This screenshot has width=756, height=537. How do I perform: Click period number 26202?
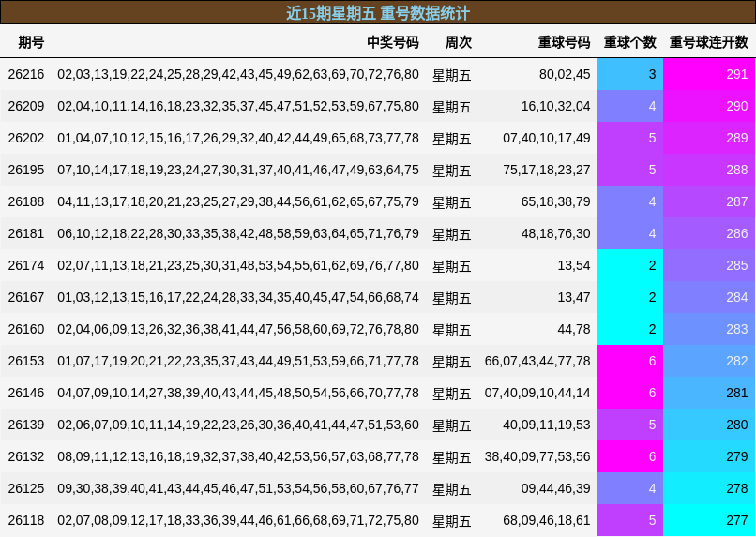point(26,138)
